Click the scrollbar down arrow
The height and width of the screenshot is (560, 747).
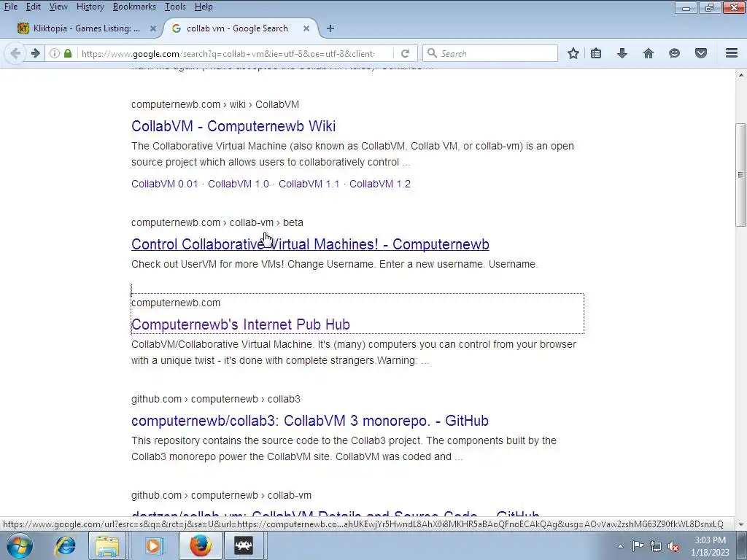(x=740, y=525)
